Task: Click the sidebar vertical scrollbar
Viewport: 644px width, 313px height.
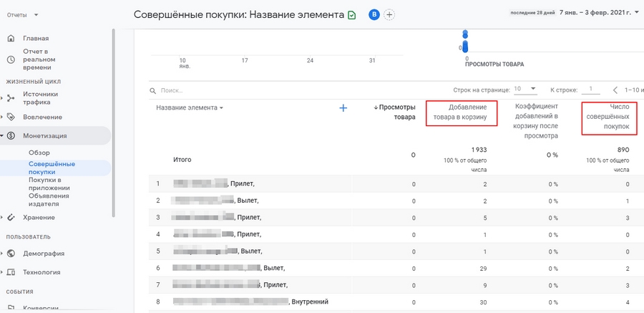Action: tap(114, 123)
